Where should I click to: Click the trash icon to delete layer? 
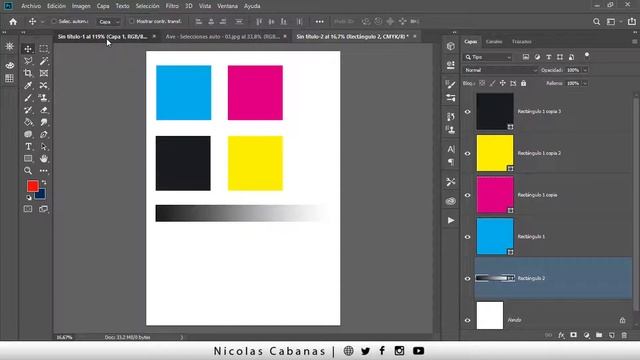pos(624,335)
